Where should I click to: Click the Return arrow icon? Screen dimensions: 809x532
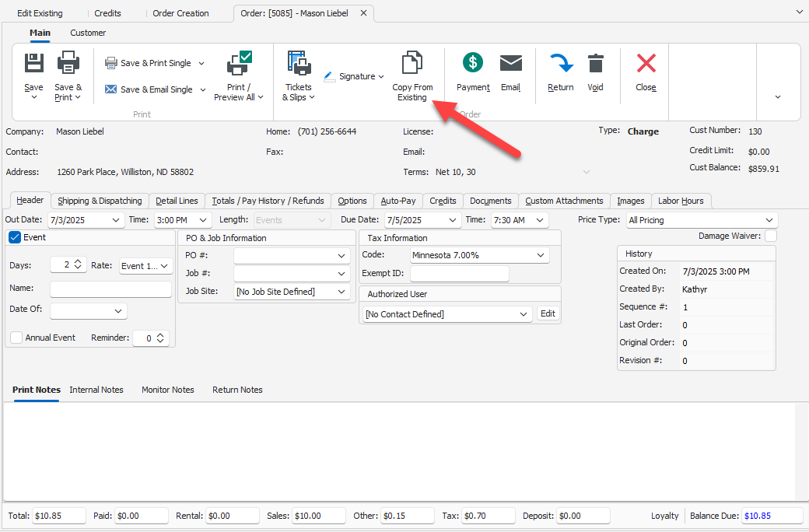[561, 63]
